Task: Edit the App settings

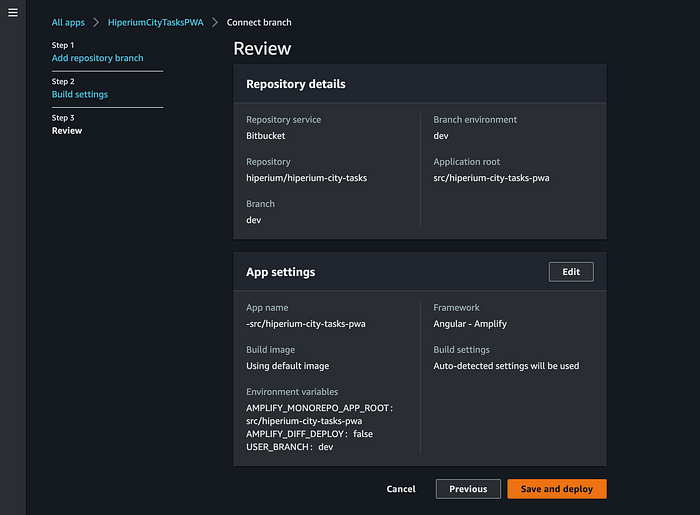Action: [571, 272]
